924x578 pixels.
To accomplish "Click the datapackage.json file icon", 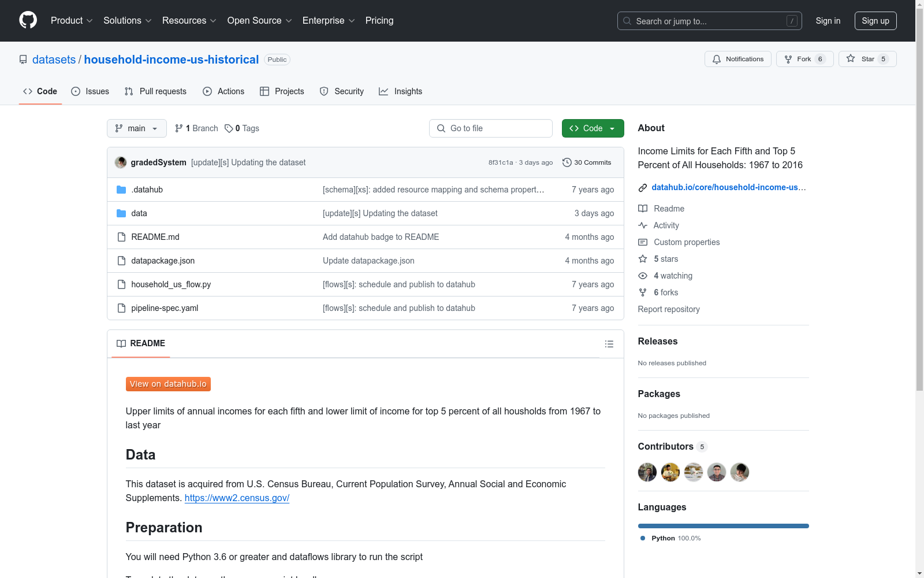I will point(121,261).
